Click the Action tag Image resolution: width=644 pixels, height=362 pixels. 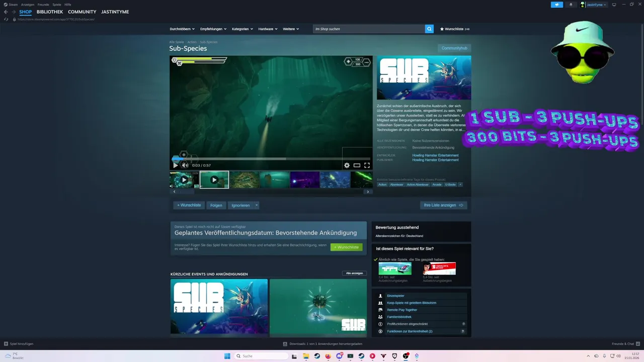pyautogui.click(x=382, y=185)
